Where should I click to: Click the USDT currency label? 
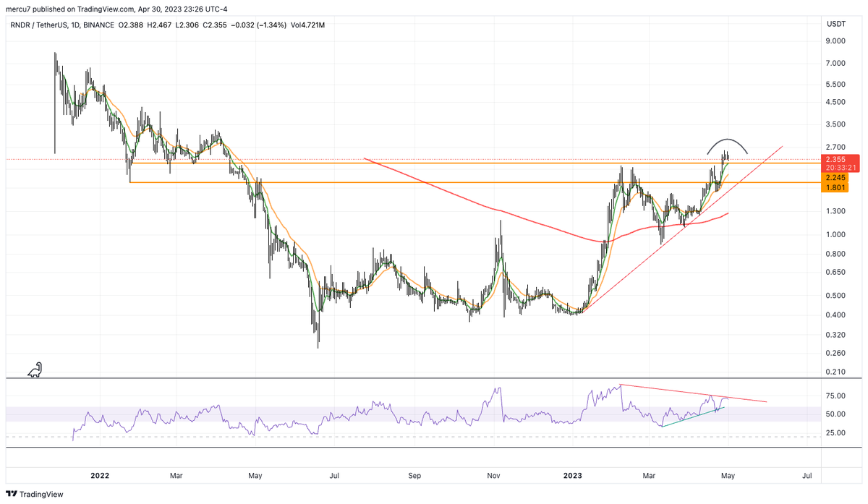click(835, 25)
